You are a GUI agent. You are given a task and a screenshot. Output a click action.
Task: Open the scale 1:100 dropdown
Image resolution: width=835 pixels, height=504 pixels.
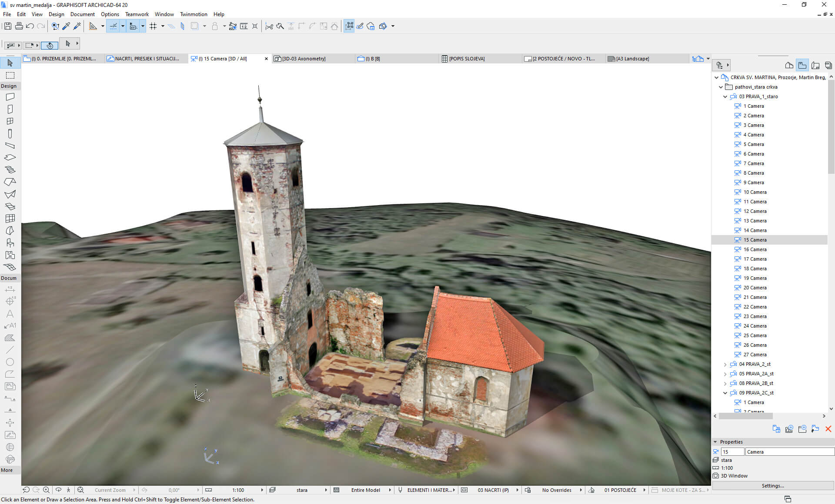[x=262, y=490]
